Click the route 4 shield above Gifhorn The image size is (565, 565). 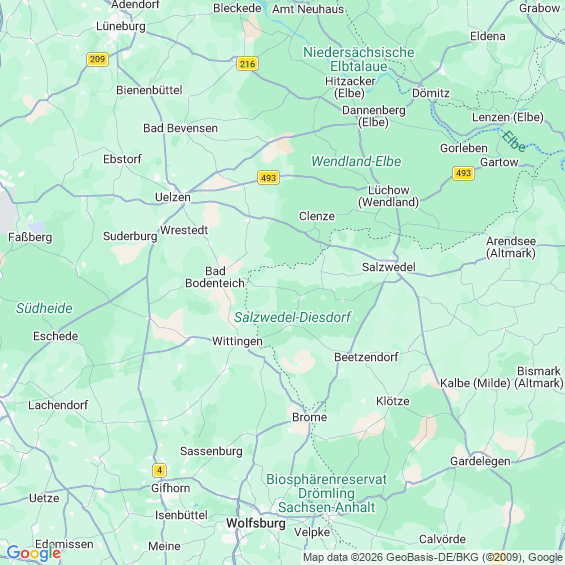(x=159, y=470)
